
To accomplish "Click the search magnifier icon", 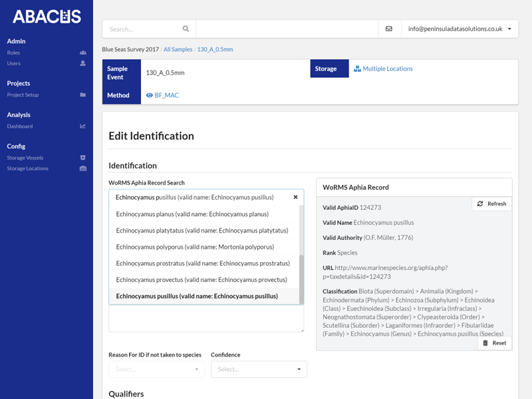I will (186, 29).
